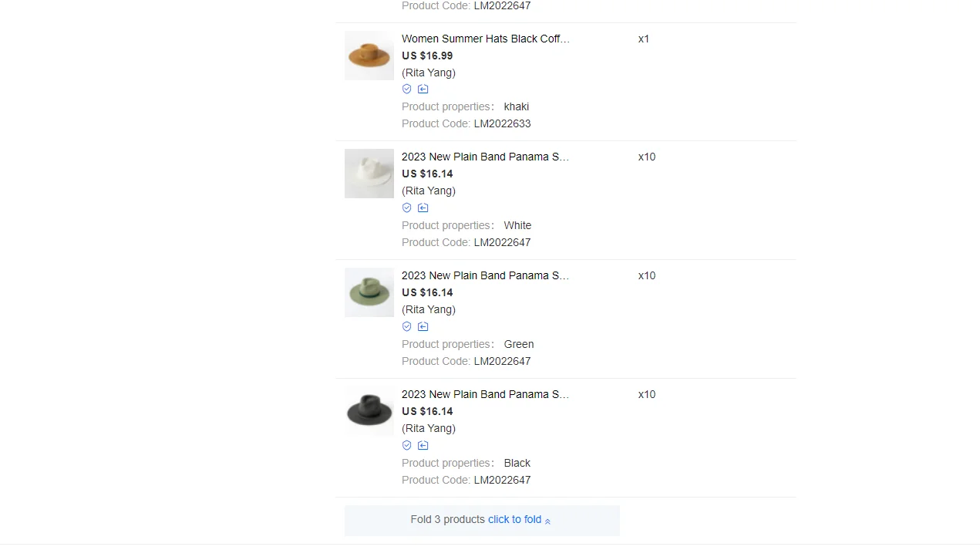The image size is (980, 550).
Task: Click Rita Yang seller name under Black hat
Action: pos(429,428)
